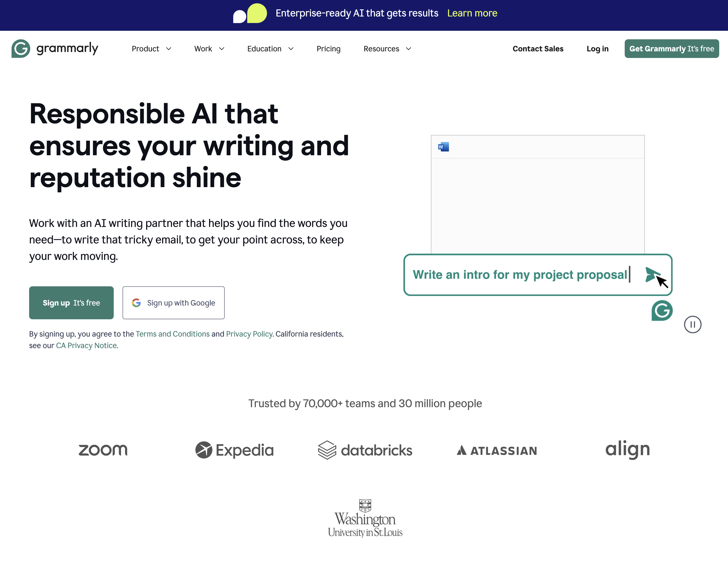
Task: Open the Product dropdown menu
Action: click(x=151, y=49)
